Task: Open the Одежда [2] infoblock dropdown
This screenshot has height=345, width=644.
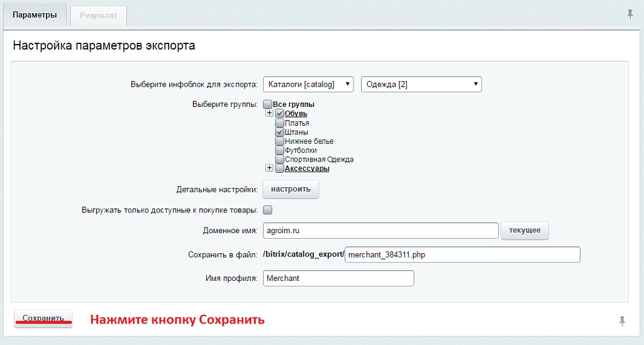Action: coord(421,84)
